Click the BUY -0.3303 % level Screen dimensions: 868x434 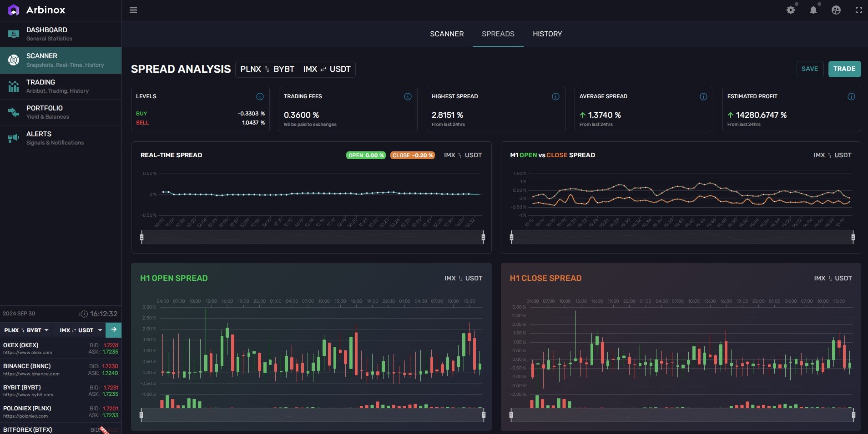pos(200,114)
